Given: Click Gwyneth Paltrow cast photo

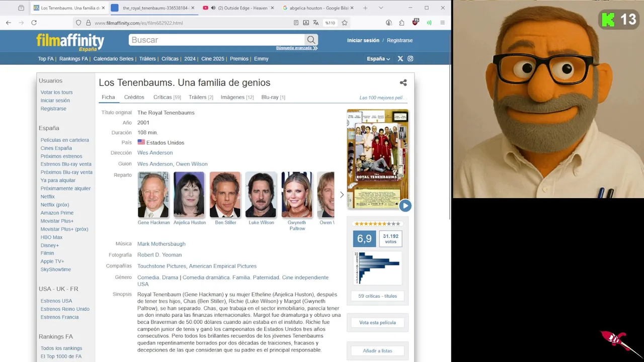Looking at the screenshot, I should click(x=297, y=195).
